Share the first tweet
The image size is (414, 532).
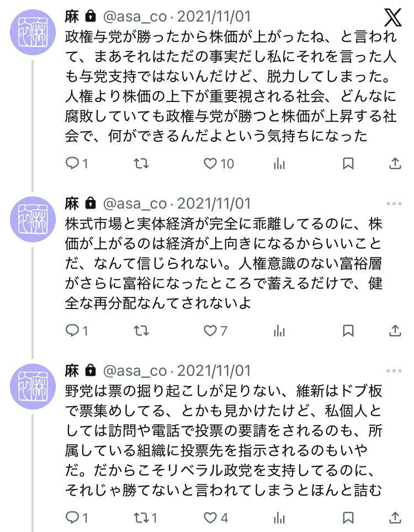coord(395,163)
